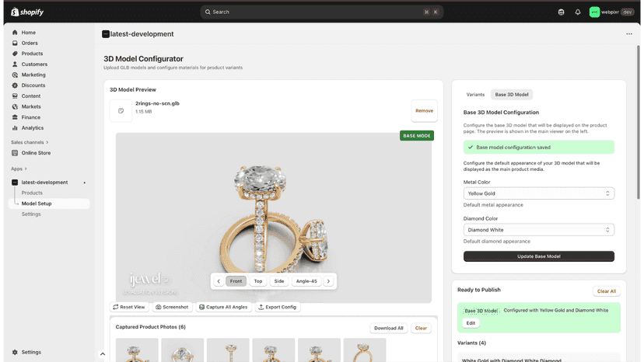Click the Export Config button
This screenshot has width=644, height=362.
pos(277,307)
